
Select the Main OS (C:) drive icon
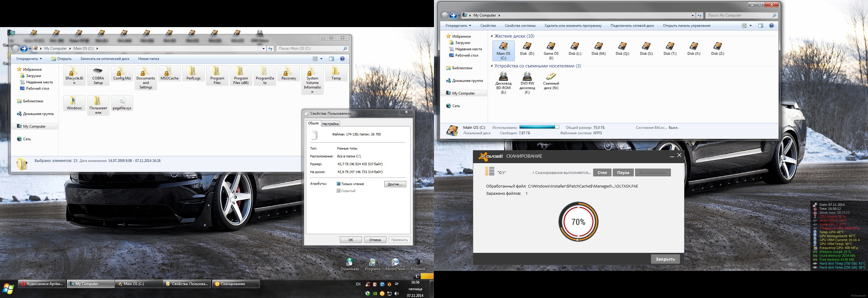(x=503, y=51)
